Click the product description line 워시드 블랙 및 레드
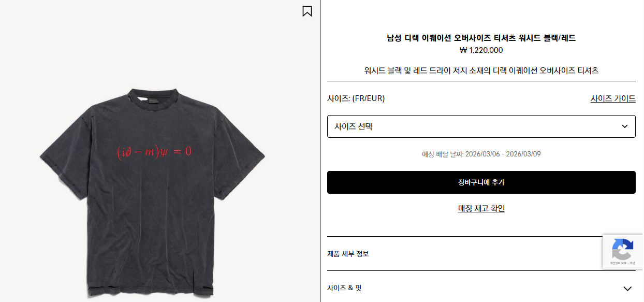The width and height of the screenshot is (644, 302). 481,70
